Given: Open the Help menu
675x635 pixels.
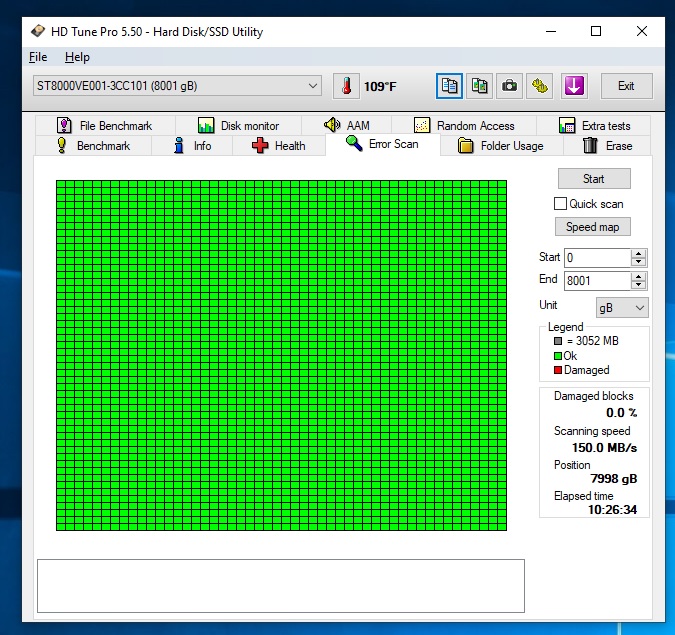Looking at the screenshot, I should pos(77,57).
